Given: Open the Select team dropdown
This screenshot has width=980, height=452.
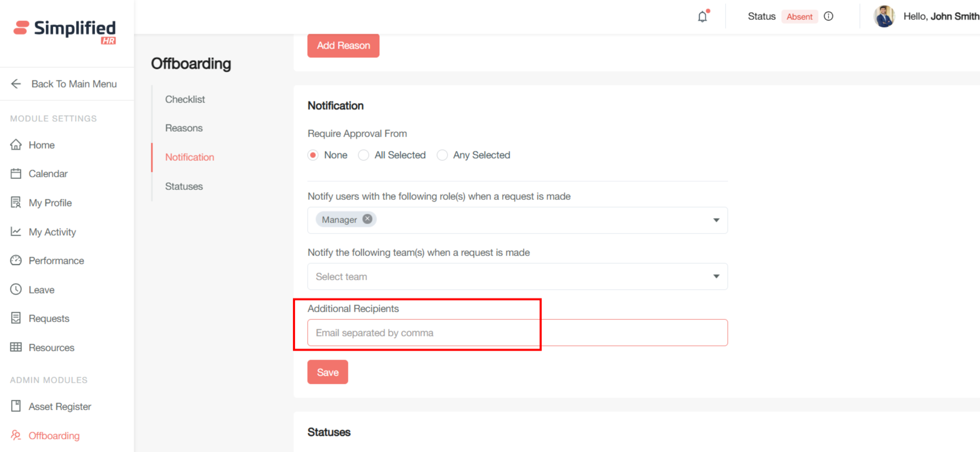Looking at the screenshot, I should pyautogui.click(x=516, y=276).
